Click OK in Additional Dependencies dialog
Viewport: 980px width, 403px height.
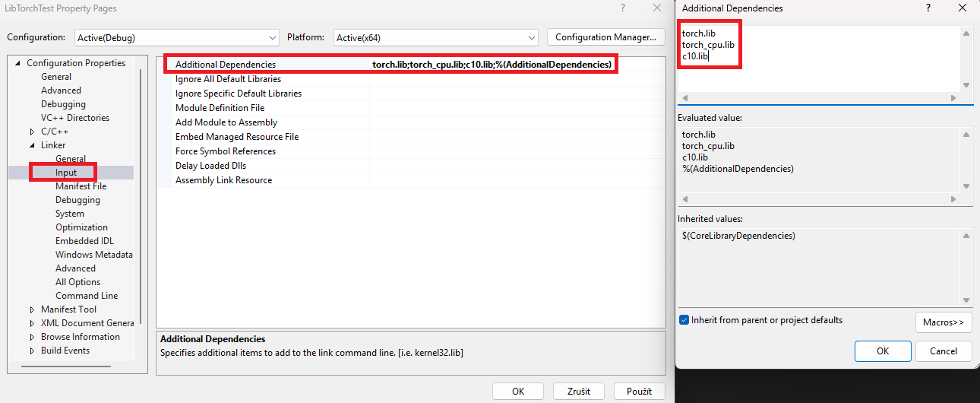(883, 351)
